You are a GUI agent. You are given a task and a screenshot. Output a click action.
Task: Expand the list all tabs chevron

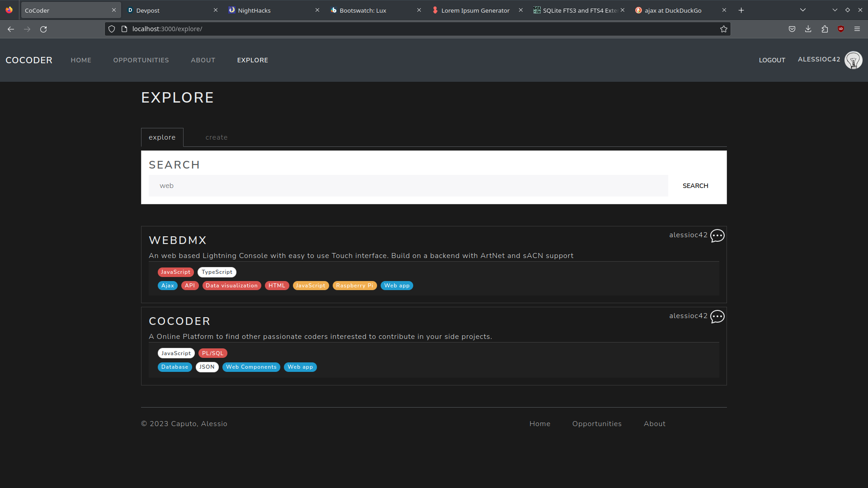[803, 10]
